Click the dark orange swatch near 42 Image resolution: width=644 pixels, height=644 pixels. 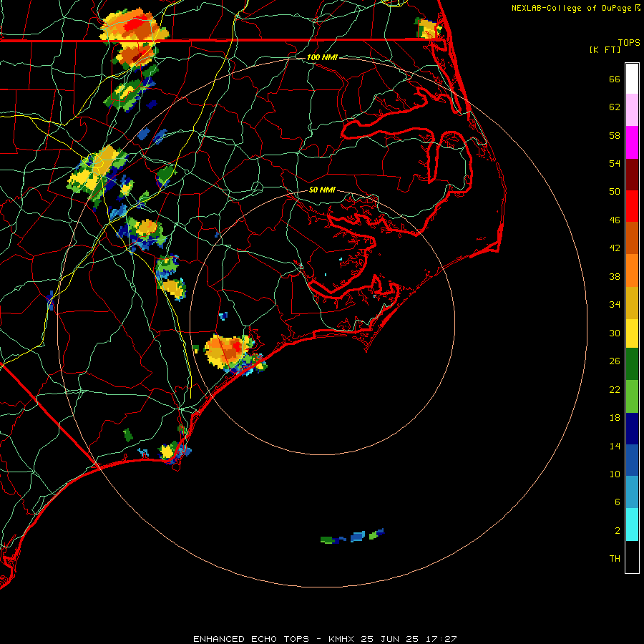point(632,238)
